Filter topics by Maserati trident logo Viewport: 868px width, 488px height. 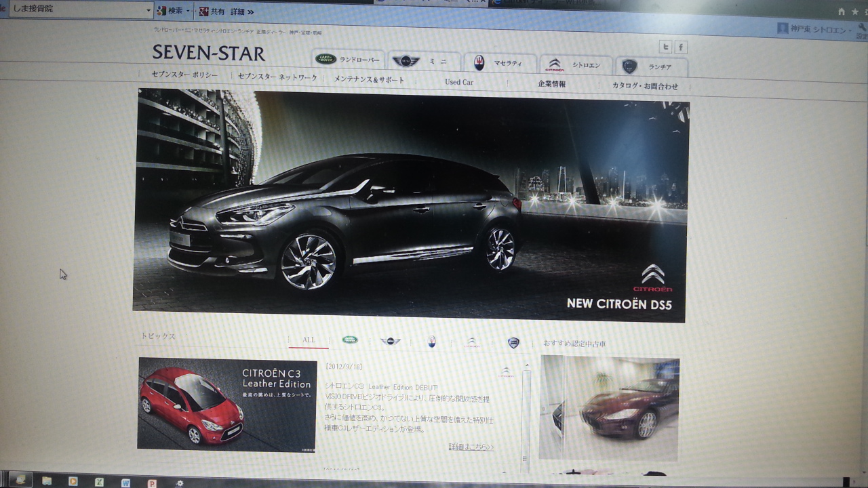point(432,342)
